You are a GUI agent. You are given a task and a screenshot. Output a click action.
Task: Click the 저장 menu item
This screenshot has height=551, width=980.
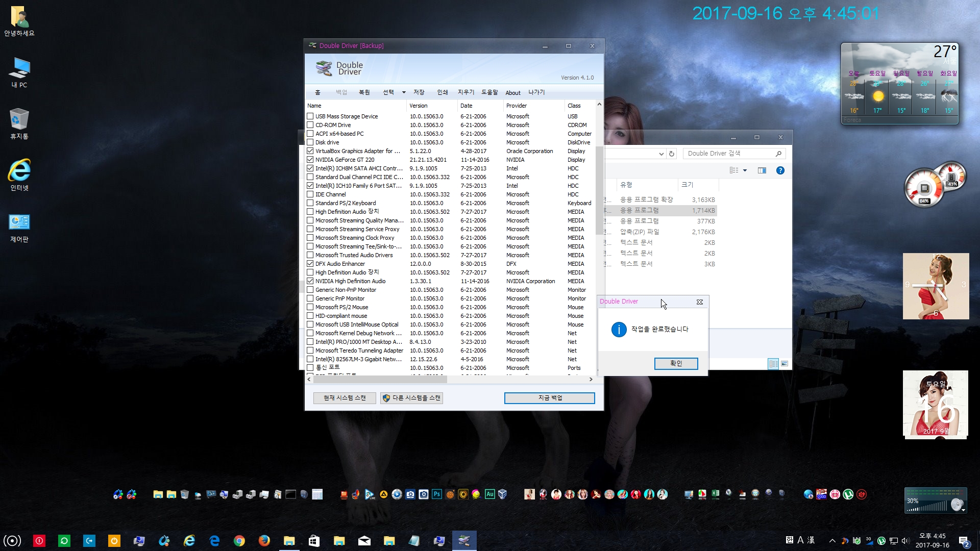[419, 92]
